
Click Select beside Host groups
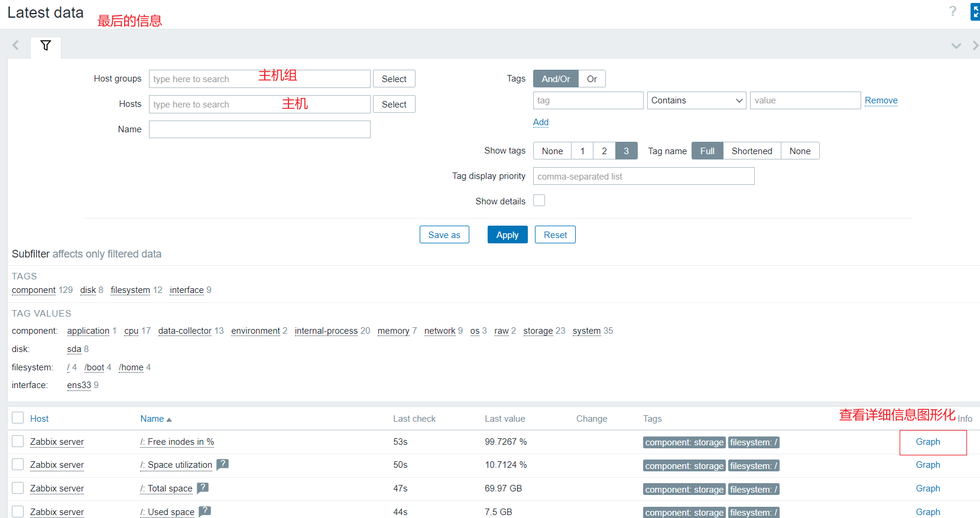(x=394, y=79)
